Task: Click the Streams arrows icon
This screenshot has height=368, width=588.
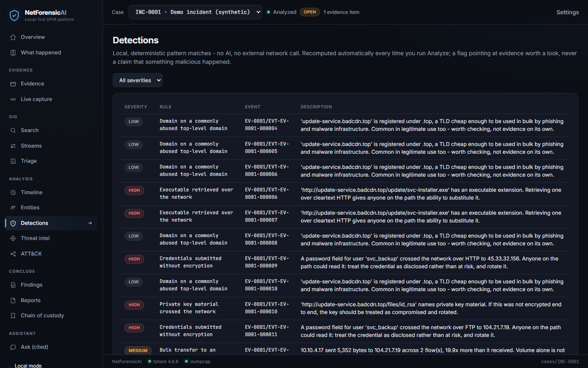Action: [x=13, y=146]
